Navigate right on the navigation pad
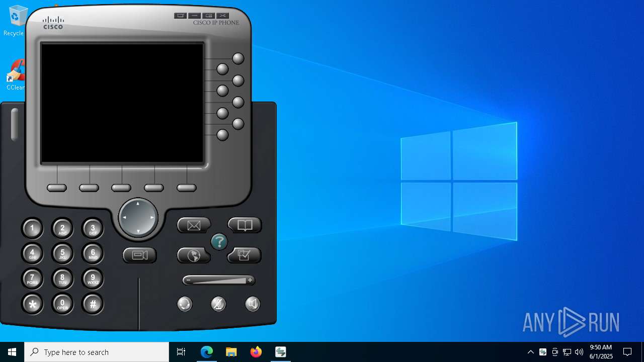 152,217
